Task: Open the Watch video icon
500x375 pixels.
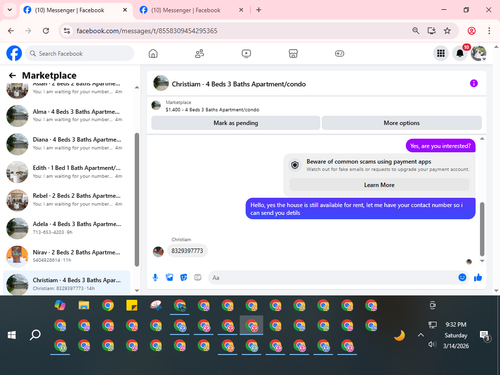Action: 246,53
